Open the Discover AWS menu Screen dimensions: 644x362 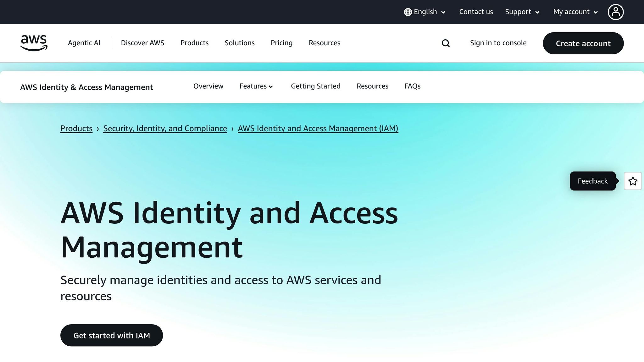(142, 43)
